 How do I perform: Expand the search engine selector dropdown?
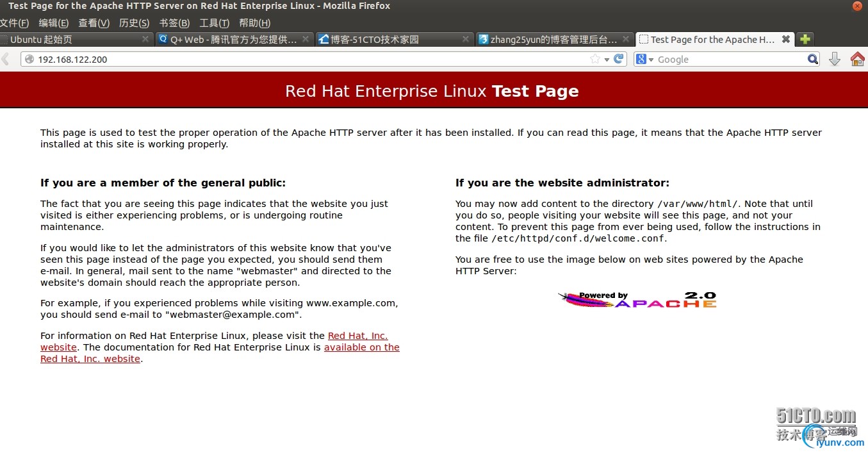coord(651,60)
